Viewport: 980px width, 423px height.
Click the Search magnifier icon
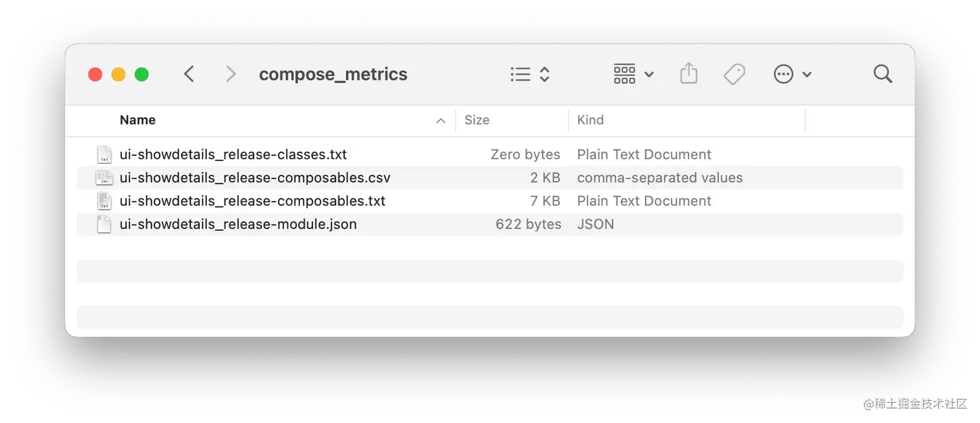(882, 73)
